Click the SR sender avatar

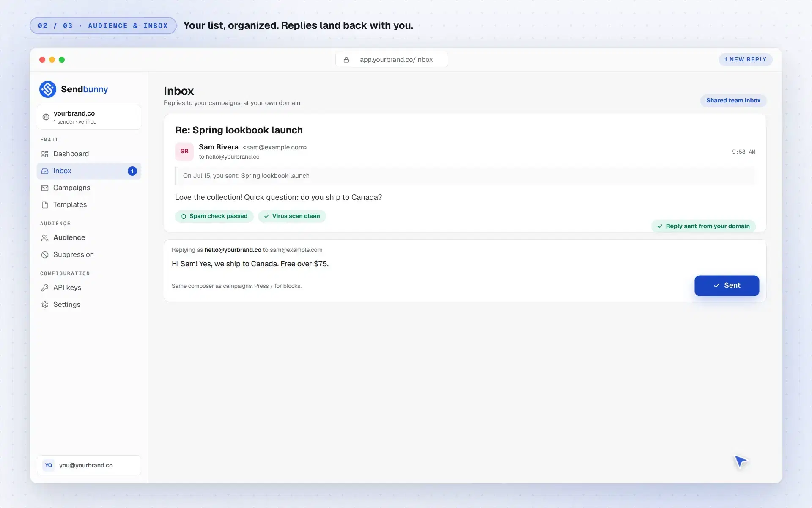[x=184, y=152]
